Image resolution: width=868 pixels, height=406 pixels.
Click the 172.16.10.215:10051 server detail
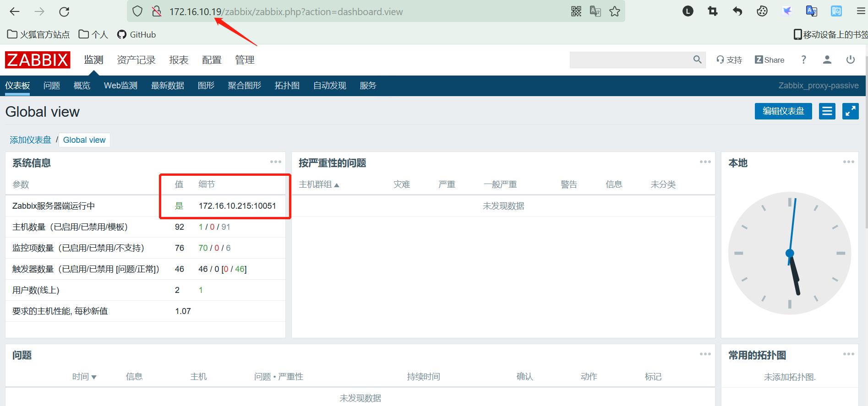coord(237,206)
